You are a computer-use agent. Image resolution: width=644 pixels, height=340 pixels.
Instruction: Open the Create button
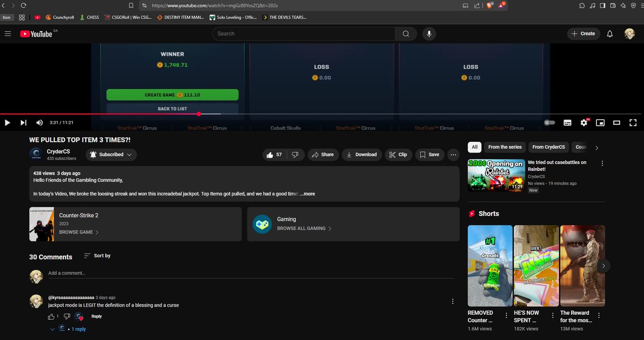[x=583, y=33]
